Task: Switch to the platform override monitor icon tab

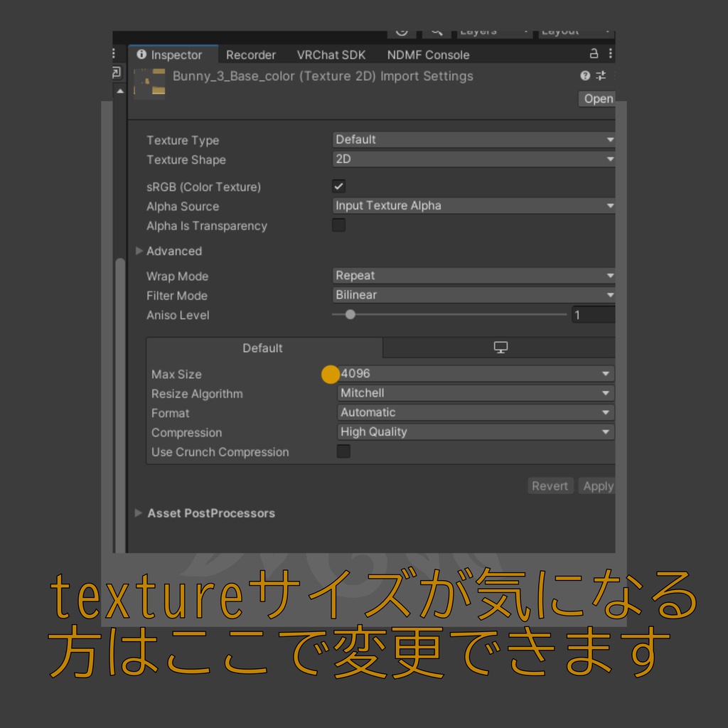Action: tap(500, 347)
